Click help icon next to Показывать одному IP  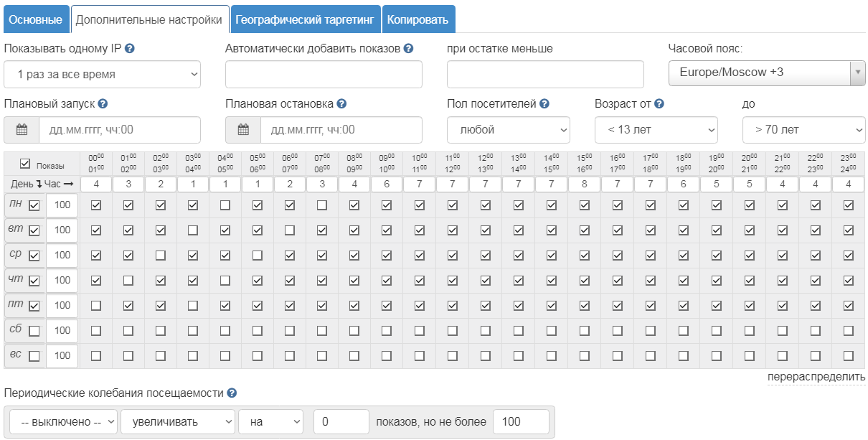click(x=130, y=49)
